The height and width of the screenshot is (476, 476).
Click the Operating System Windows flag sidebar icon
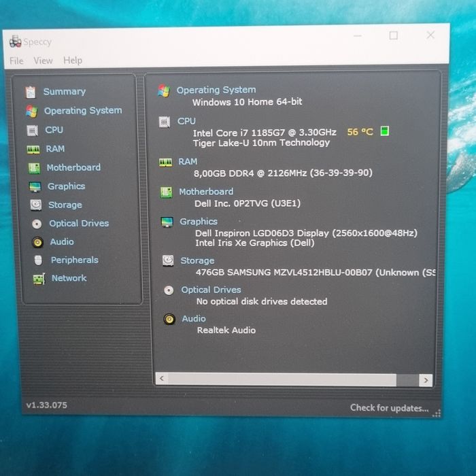click(x=31, y=112)
